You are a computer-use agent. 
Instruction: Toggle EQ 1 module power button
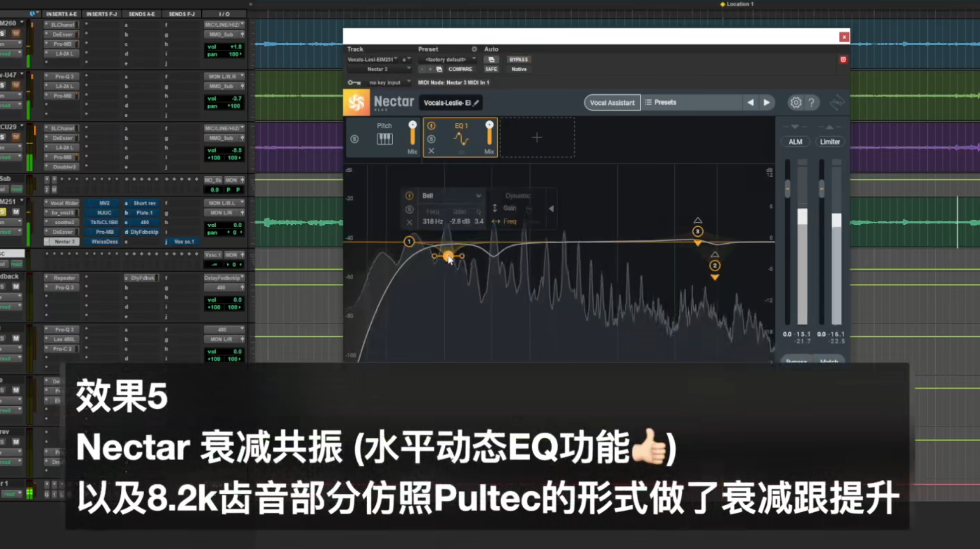431,126
